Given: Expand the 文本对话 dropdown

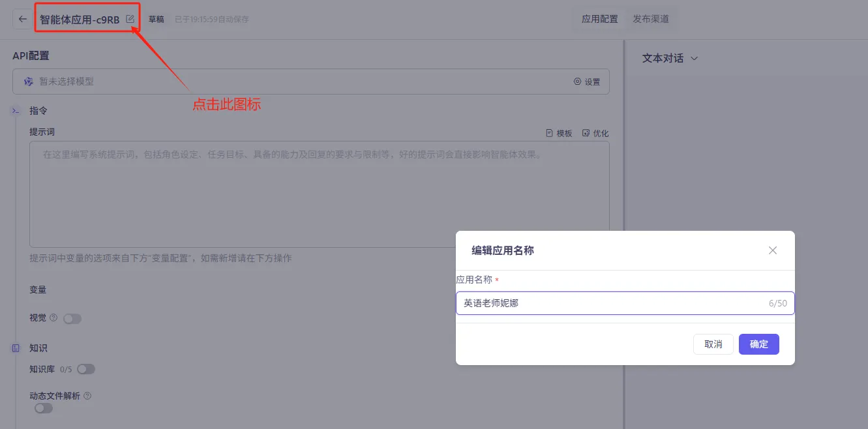Looking at the screenshot, I should [670, 58].
